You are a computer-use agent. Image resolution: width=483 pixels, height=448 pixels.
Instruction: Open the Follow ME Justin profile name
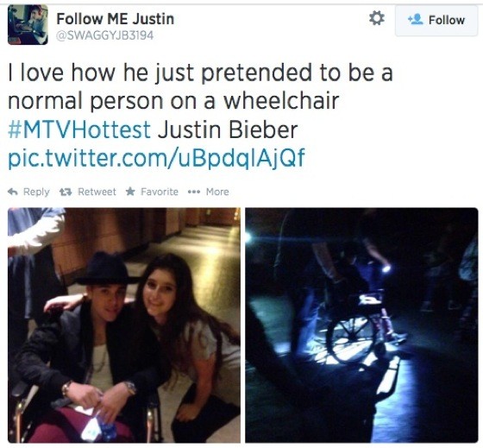[116, 19]
